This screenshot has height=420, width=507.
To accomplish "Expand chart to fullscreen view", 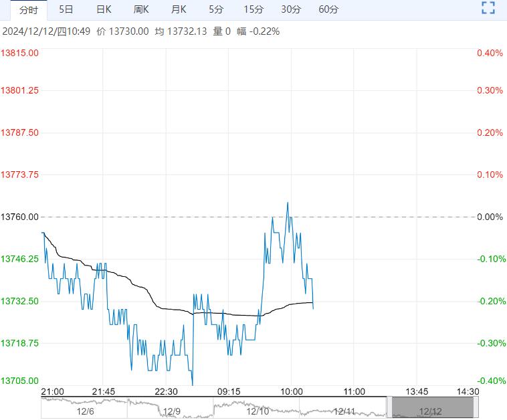I will point(488,9).
